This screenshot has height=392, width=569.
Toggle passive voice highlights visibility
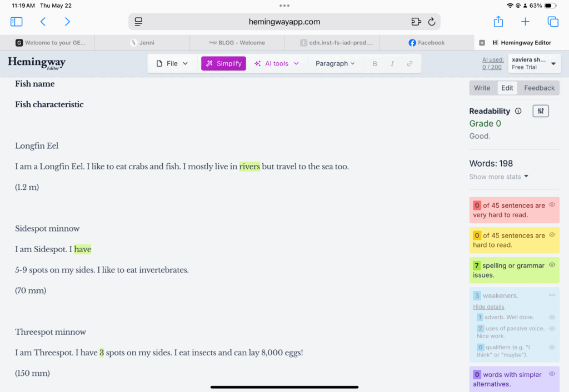coord(552,329)
